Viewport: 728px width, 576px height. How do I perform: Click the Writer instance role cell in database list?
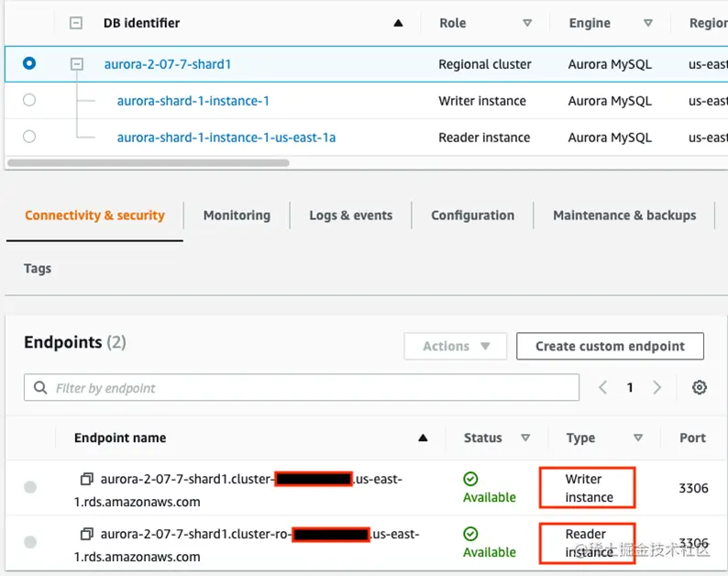coord(482,101)
